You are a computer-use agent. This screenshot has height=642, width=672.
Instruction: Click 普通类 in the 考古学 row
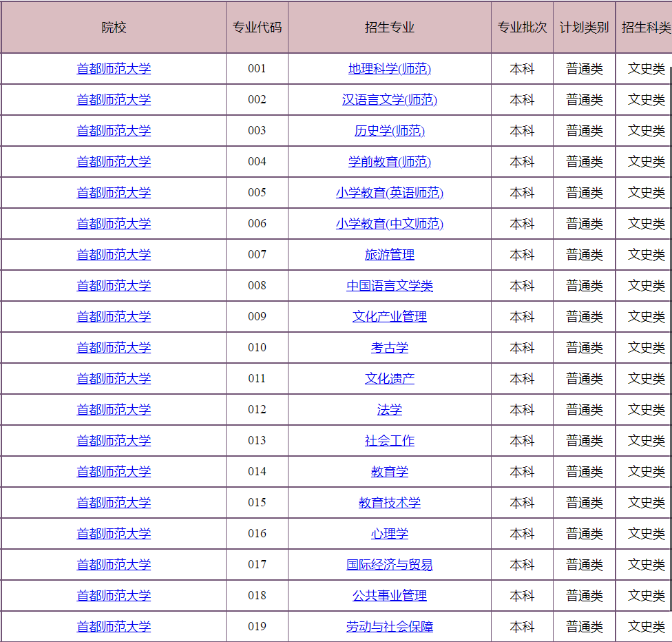point(584,347)
